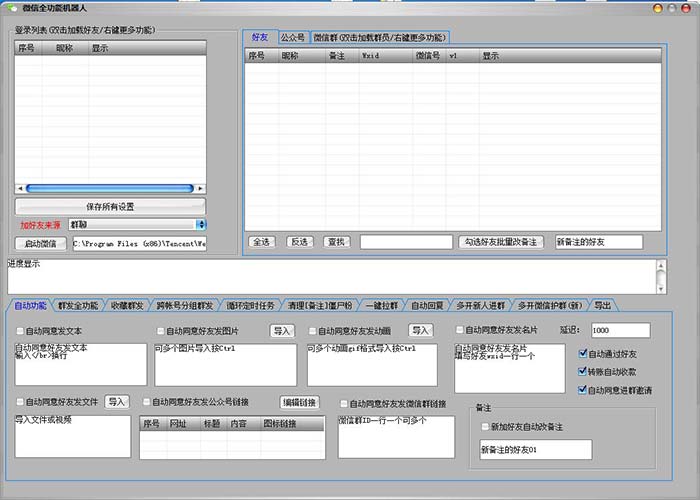The image size is (700, 500).
Task: Click the 自动同意好友发文本 text area
Action: (81, 364)
